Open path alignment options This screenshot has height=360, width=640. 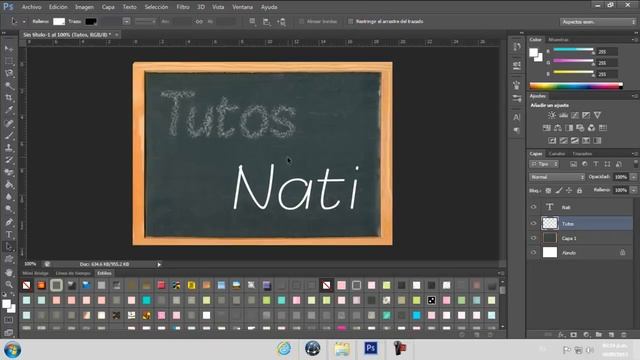[x=267, y=22]
